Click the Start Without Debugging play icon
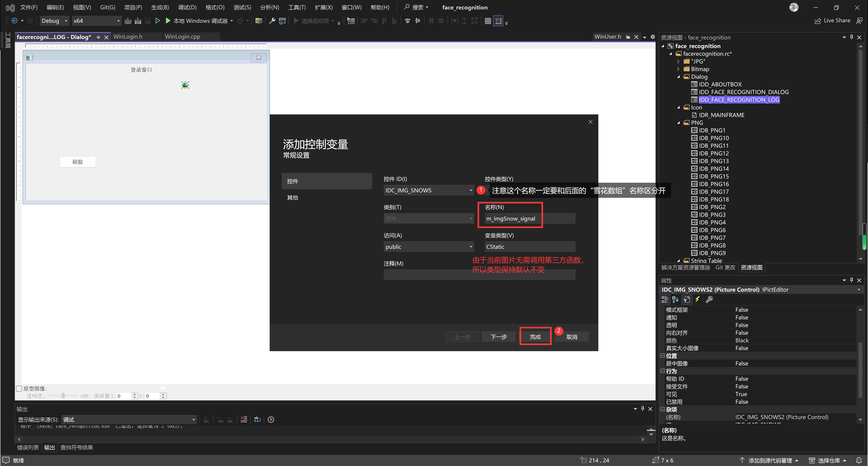Viewport: 868px width, 466px height. pyautogui.click(x=157, y=21)
